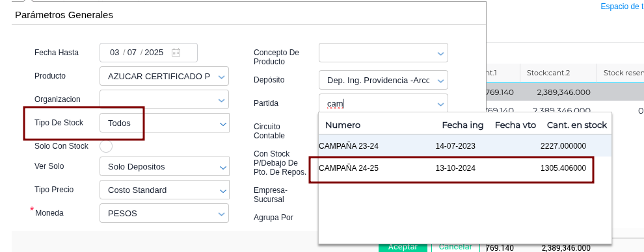Select the CAMPAÑA 24-25 row
644x252 pixels.
(465, 168)
